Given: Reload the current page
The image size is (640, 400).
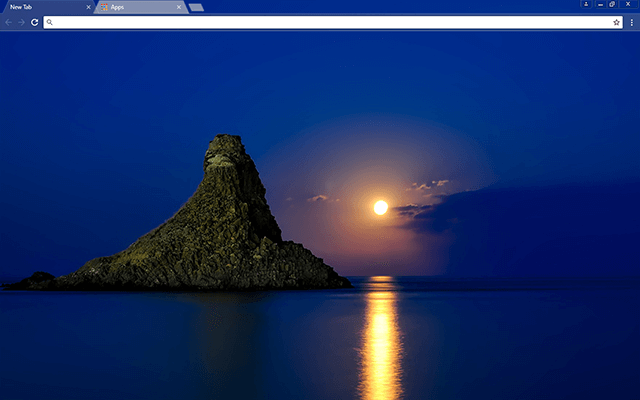Looking at the screenshot, I should pos(35,22).
